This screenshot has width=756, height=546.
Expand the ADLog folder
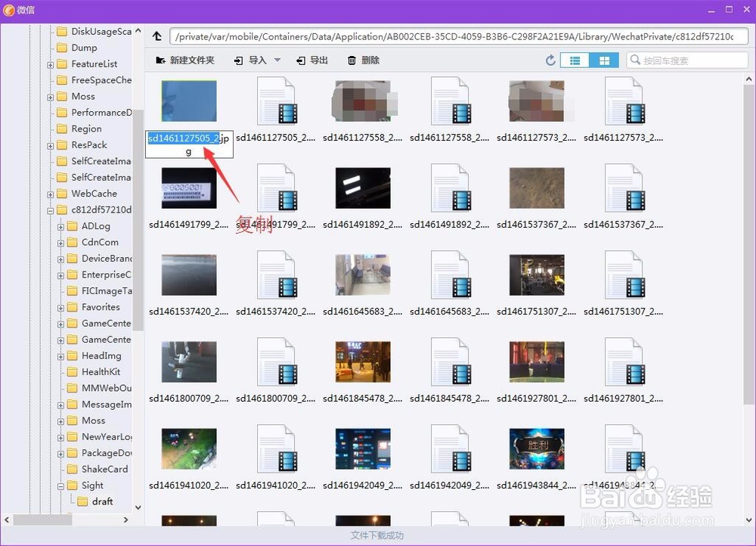(x=60, y=227)
